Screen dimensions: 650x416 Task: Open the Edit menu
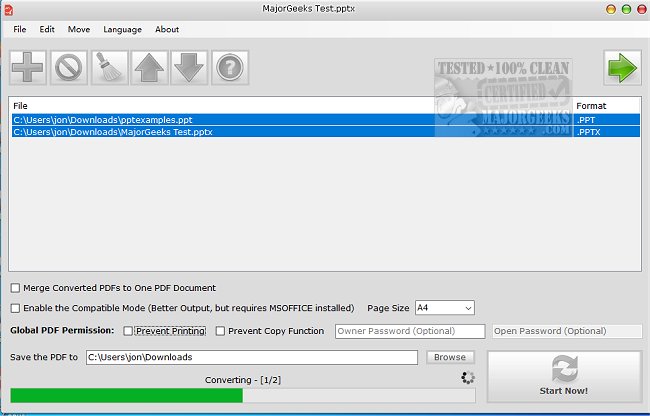47,29
